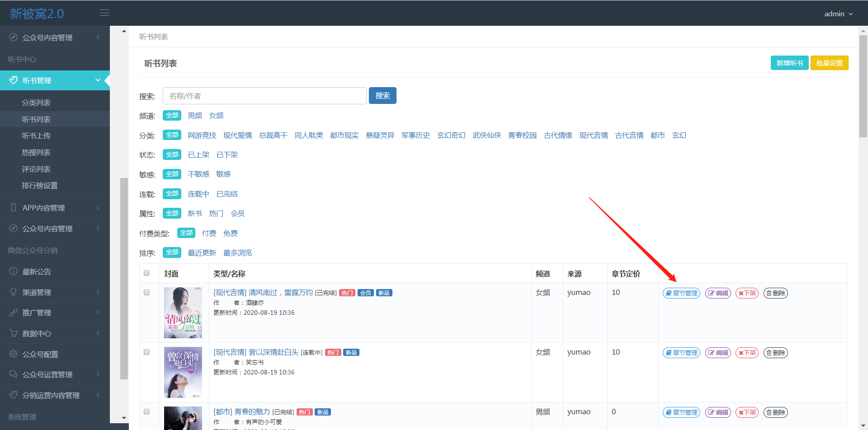Screen dimensions: 868x430
Task: Check the checkbox for 清风南过 row
Action: [146, 292]
